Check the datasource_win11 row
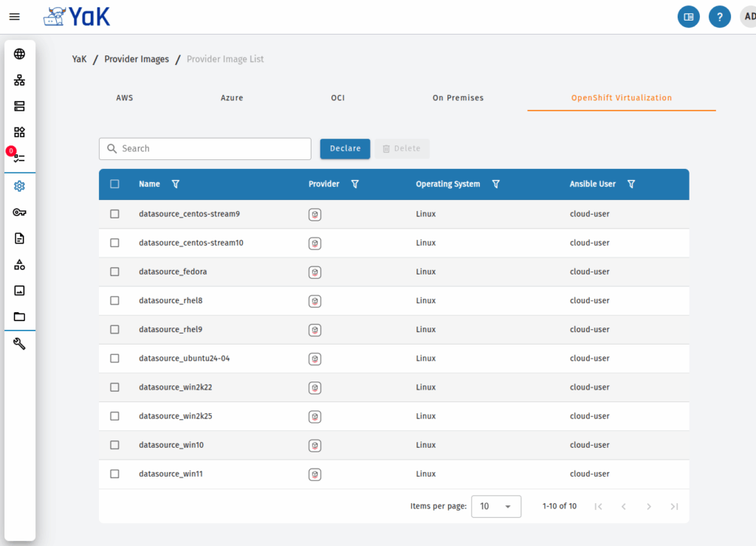Screen dimensions: 756x546 [114, 474]
